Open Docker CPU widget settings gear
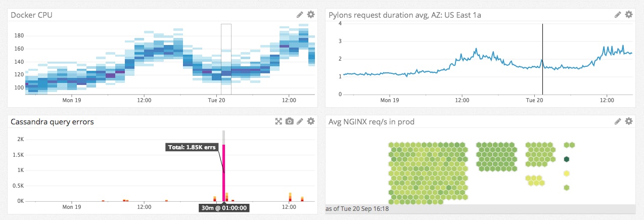The height and width of the screenshot is (220, 644). pos(311,15)
